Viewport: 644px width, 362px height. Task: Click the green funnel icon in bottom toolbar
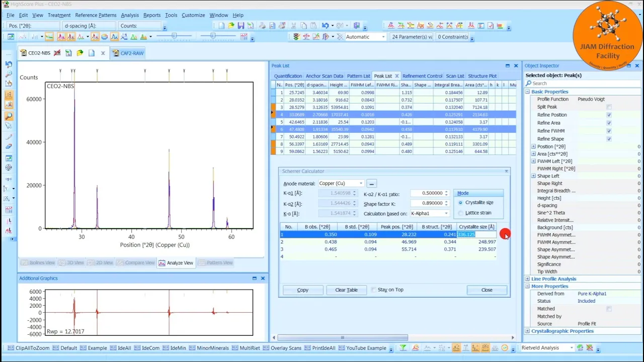click(403, 348)
